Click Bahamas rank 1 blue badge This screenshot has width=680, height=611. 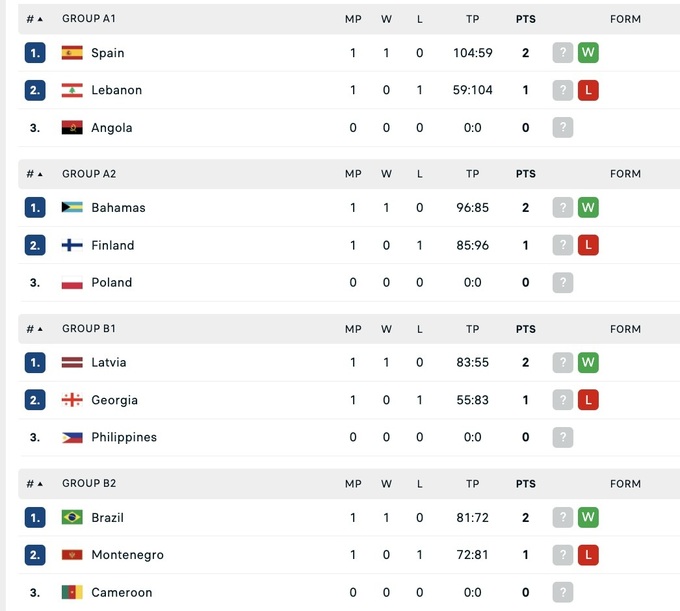coord(35,208)
